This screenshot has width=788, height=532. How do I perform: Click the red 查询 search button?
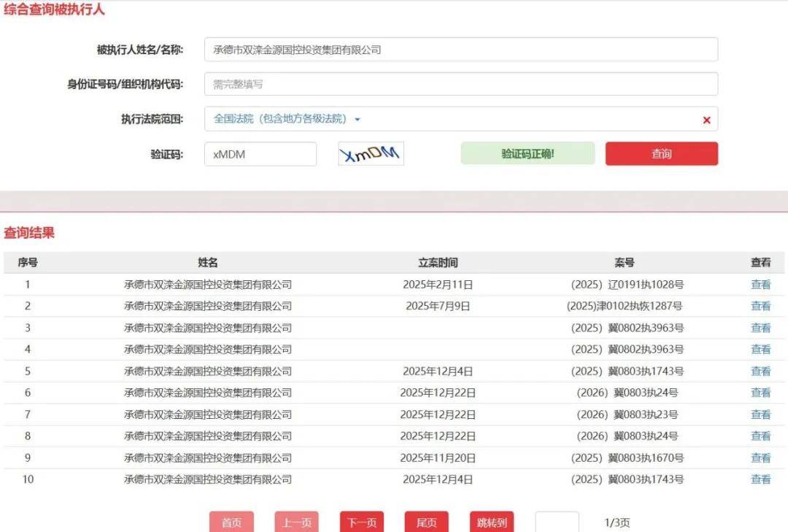(x=661, y=154)
